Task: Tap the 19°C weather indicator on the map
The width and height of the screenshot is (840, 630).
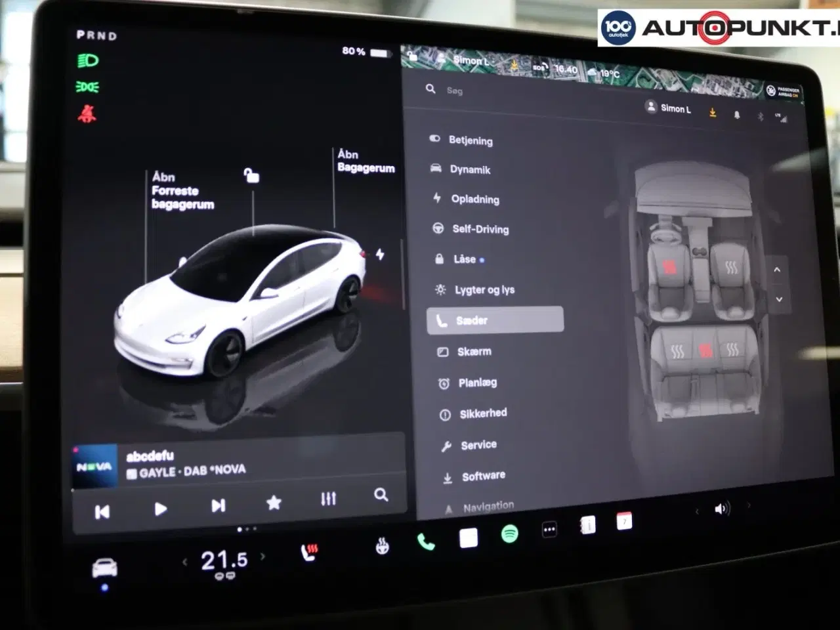Action: (604, 72)
